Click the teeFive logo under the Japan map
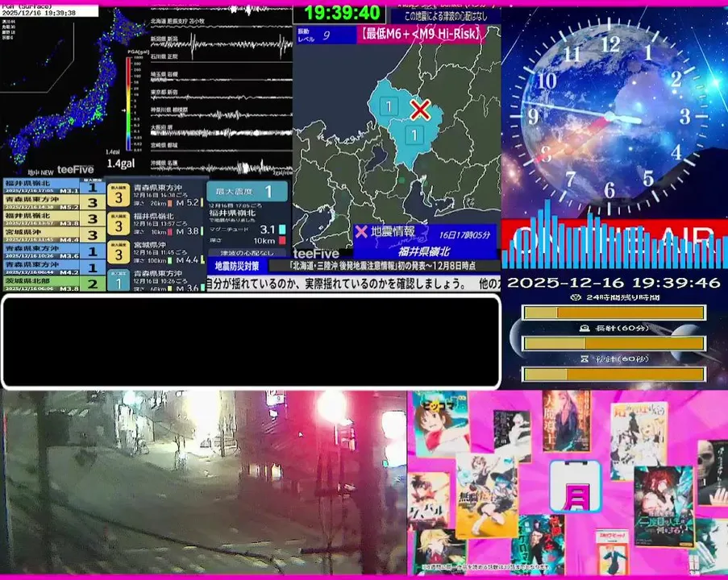 click(x=75, y=170)
